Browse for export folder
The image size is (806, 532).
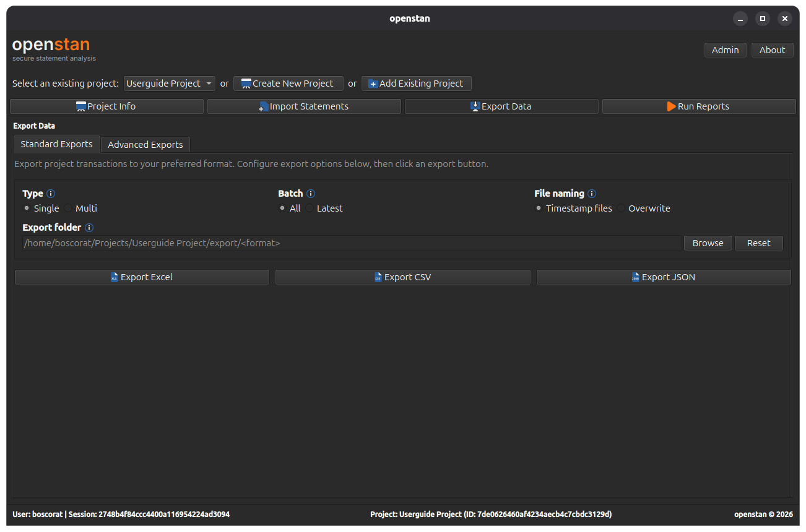point(708,243)
